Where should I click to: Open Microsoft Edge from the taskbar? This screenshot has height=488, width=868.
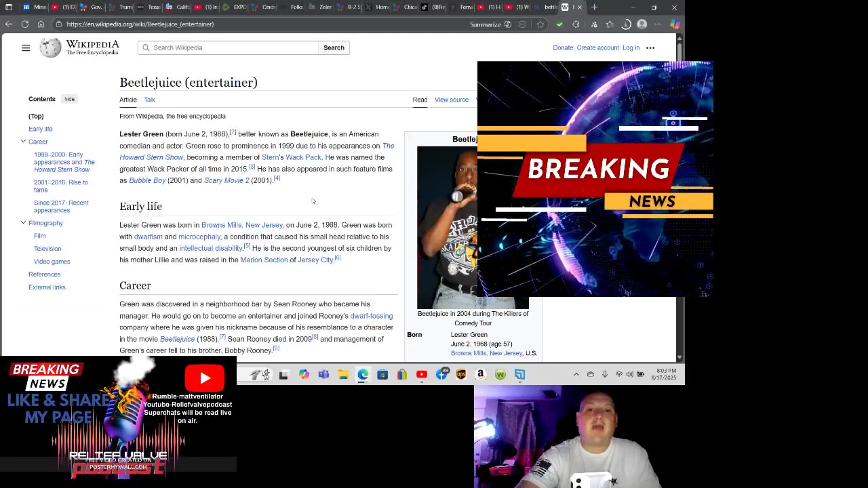363,374
